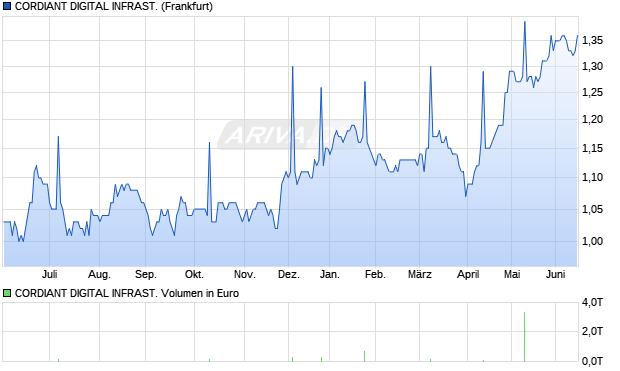Click the 1,05 price axis value

point(592,209)
